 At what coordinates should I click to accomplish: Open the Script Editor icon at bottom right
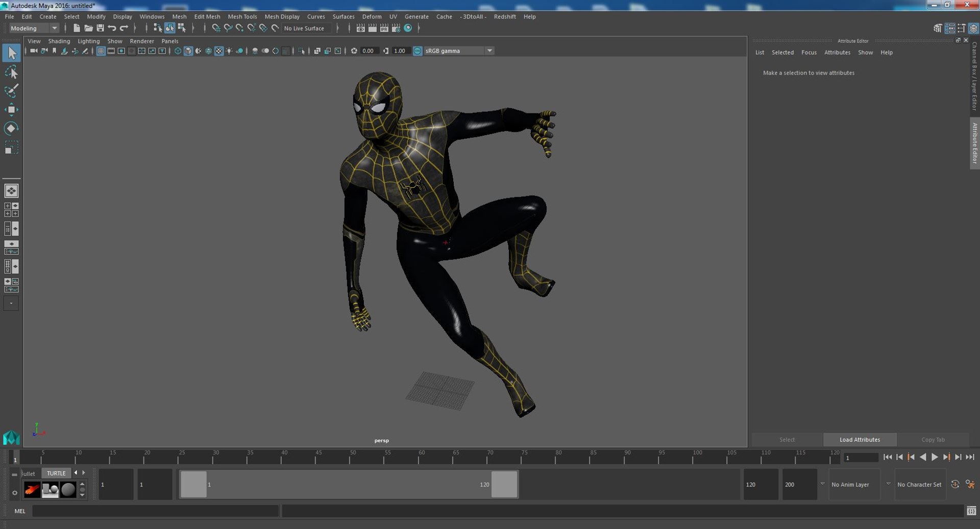pos(971,511)
